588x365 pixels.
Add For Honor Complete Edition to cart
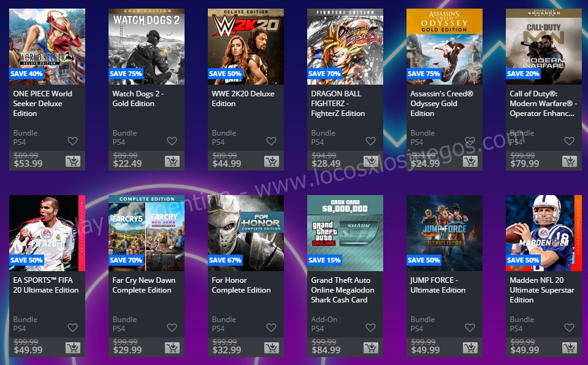(272, 348)
